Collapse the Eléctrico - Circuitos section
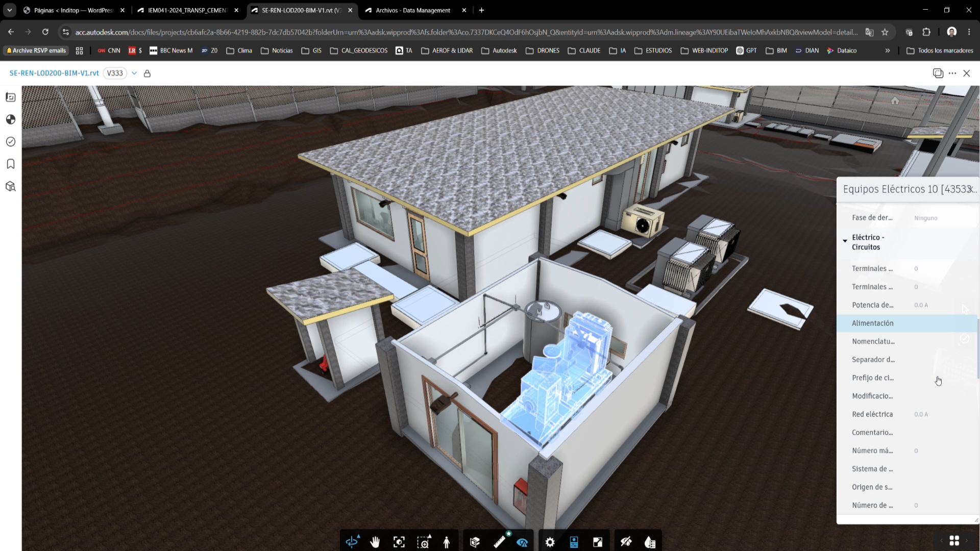This screenshot has width=980, height=551. pos(845,241)
